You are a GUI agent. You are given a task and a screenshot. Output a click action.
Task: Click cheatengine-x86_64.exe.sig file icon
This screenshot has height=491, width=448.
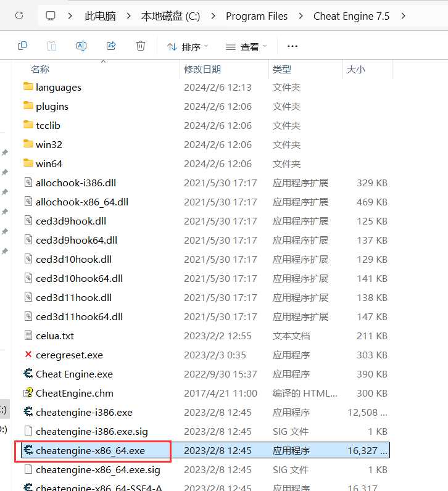click(28, 469)
